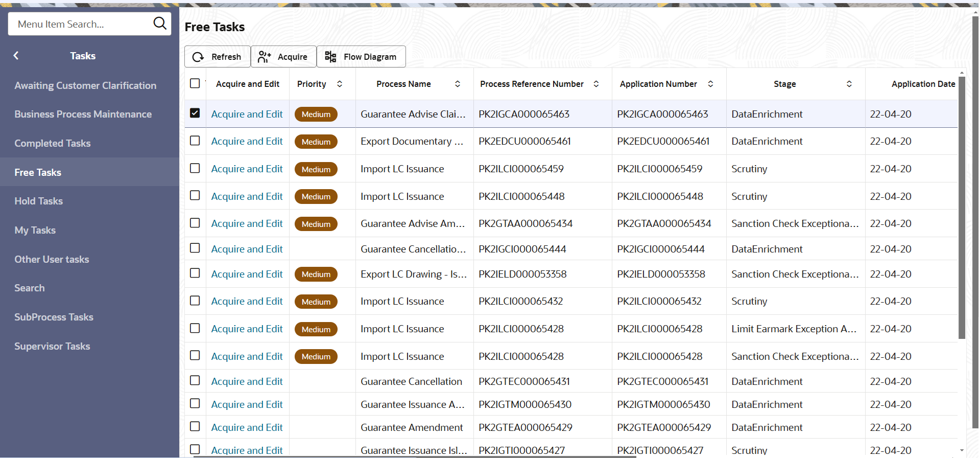This screenshot has width=980, height=458.
Task: Click the Medium badge on PK2ILCI000065448 row
Action: (316, 196)
